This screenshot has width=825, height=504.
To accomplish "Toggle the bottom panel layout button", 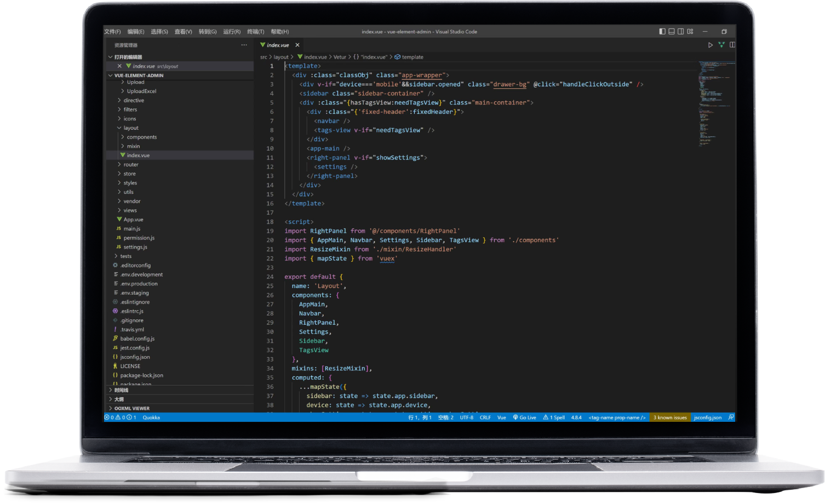I will click(x=672, y=32).
